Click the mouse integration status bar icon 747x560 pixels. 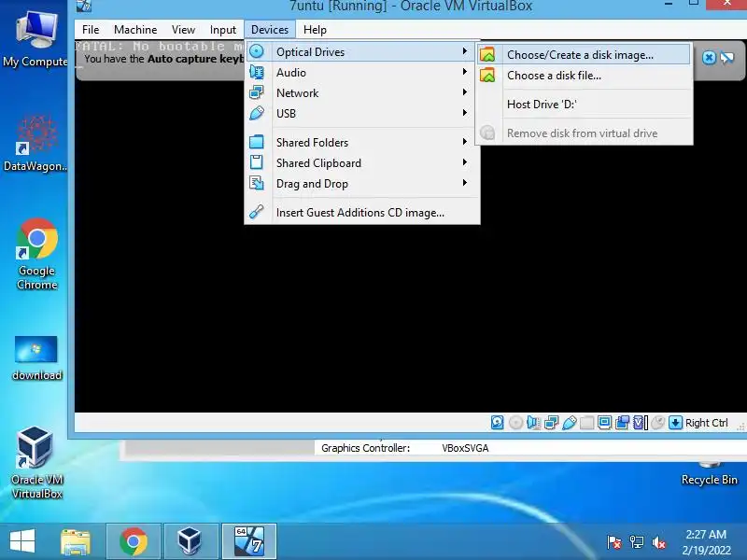point(658,423)
